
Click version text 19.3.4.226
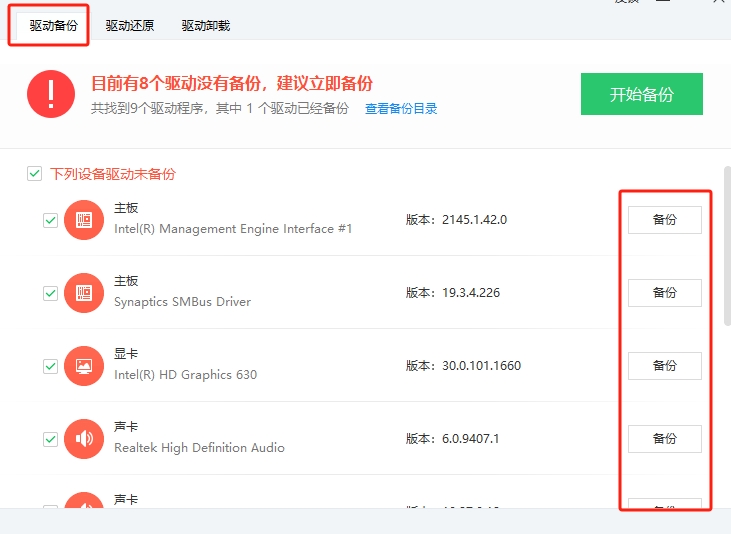(471, 293)
